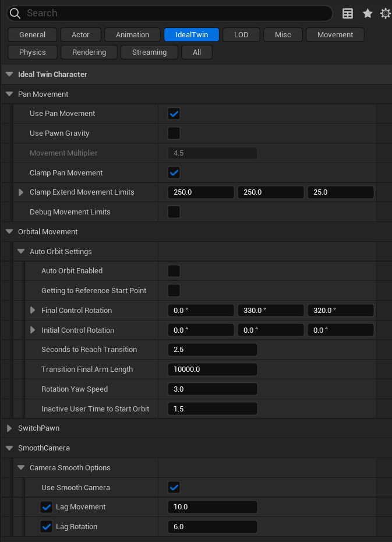The width and height of the screenshot is (392, 542).
Task: Disable the Use Smooth Camera checkbox
Action: pyautogui.click(x=174, y=487)
